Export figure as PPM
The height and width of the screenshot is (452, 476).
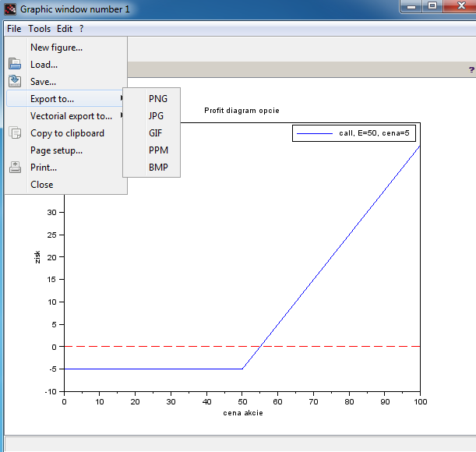pos(151,150)
